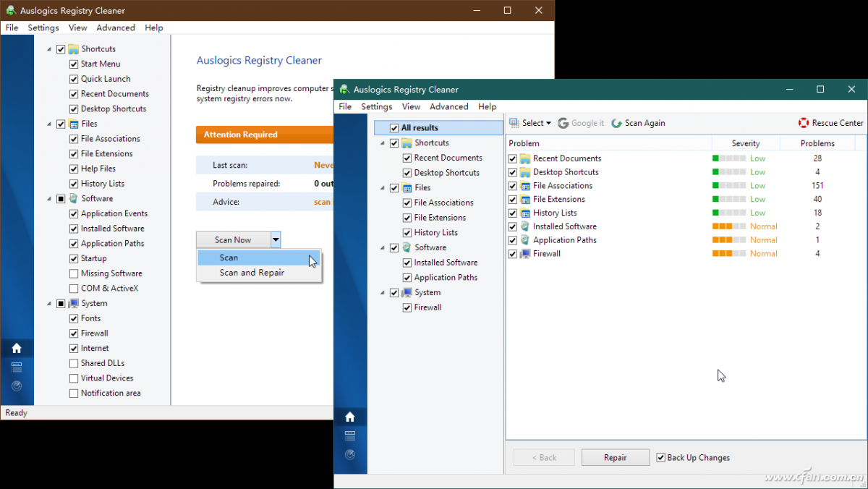Image resolution: width=868 pixels, height=489 pixels.
Task: Click Installed Software icon in results list
Action: point(525,226)
